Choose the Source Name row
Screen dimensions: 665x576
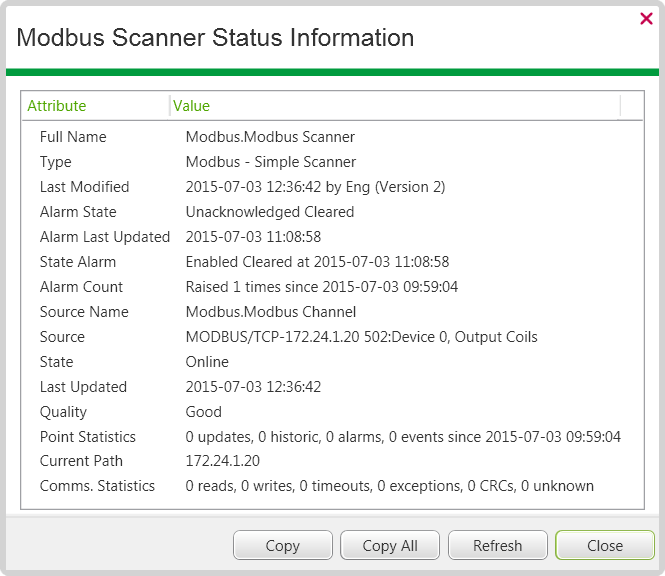point(84,312)
